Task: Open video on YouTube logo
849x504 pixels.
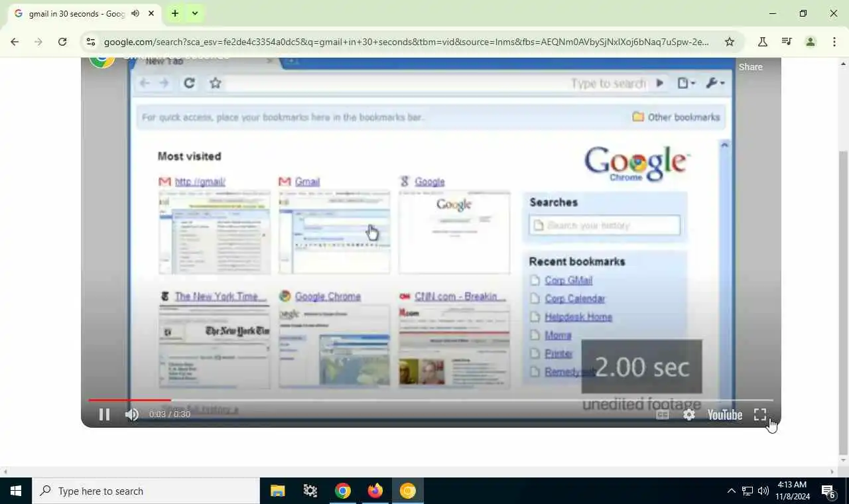Action: [724, 414]
